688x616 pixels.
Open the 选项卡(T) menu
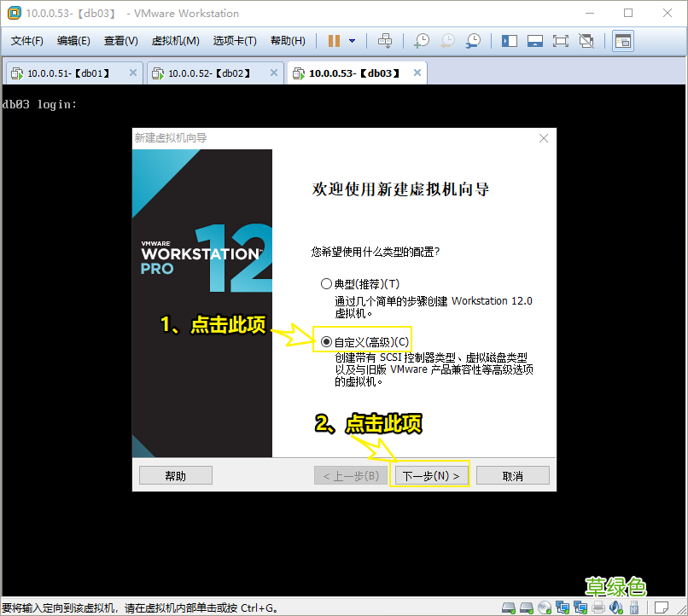(235, 41)
